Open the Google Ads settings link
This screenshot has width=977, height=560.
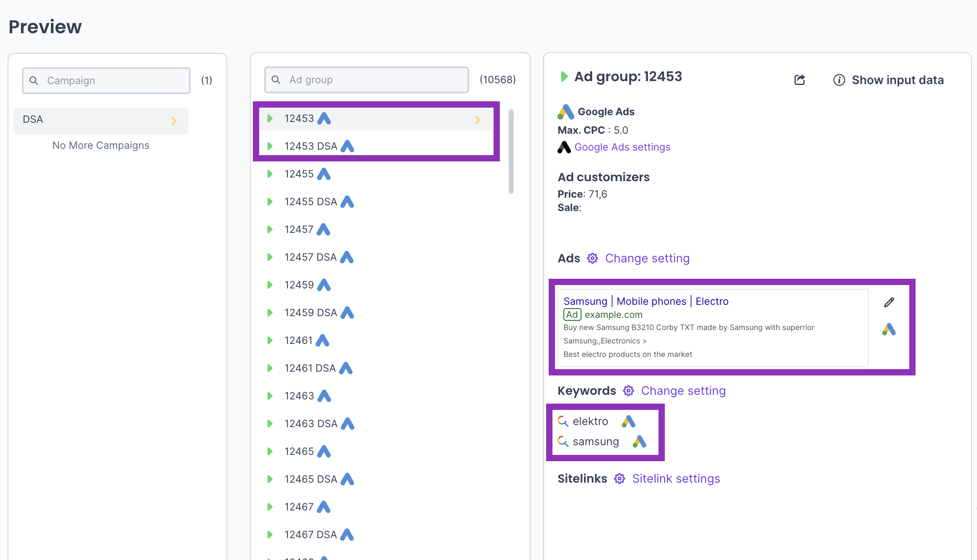(622, 147)
